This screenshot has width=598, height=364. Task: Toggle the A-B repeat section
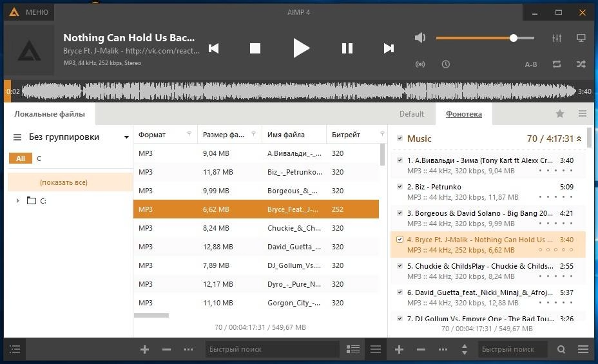pyautogui.click(x=530, y=64)
